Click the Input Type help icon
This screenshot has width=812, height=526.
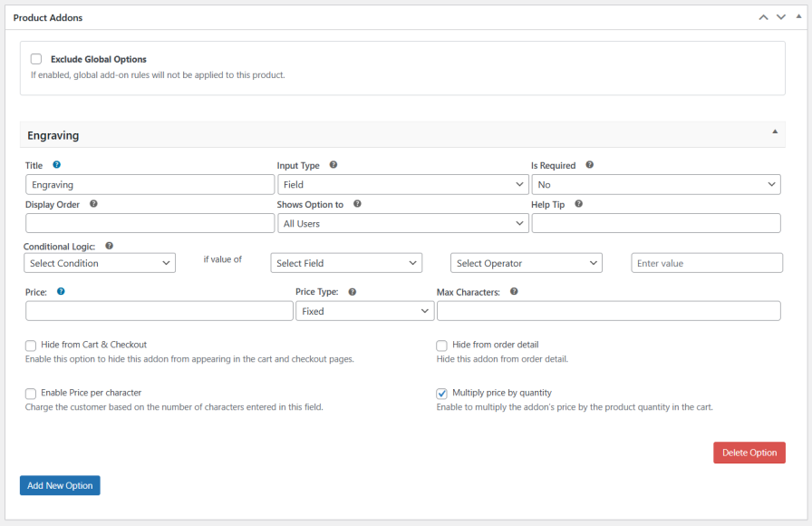(333, 164)
